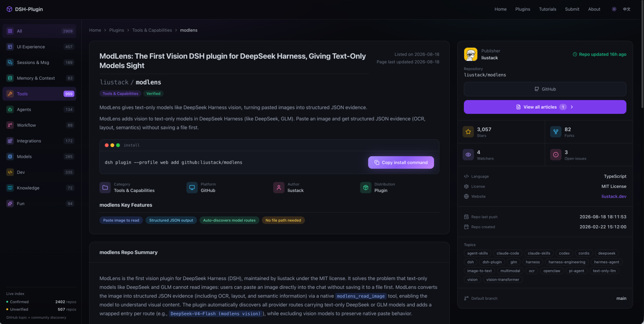Click the 'Structured JSON output' feature tag
Screen dimensions: 644x324
coord(171,220)
